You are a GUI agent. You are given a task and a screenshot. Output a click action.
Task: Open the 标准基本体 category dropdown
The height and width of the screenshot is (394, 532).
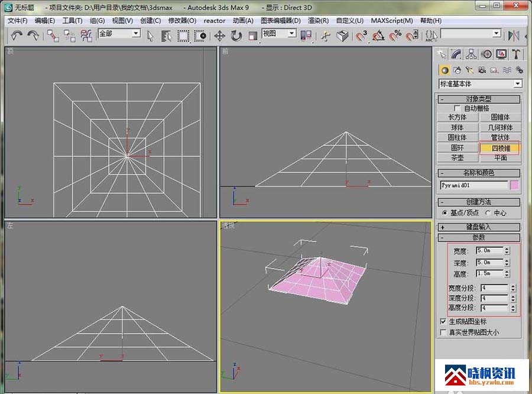click(x=517, y=83)
